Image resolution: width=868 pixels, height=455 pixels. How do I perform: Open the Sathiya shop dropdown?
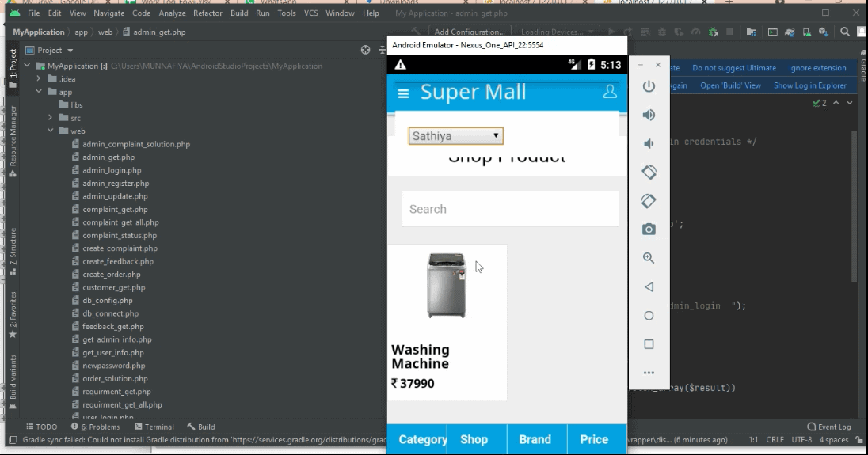tap(456, 136)
